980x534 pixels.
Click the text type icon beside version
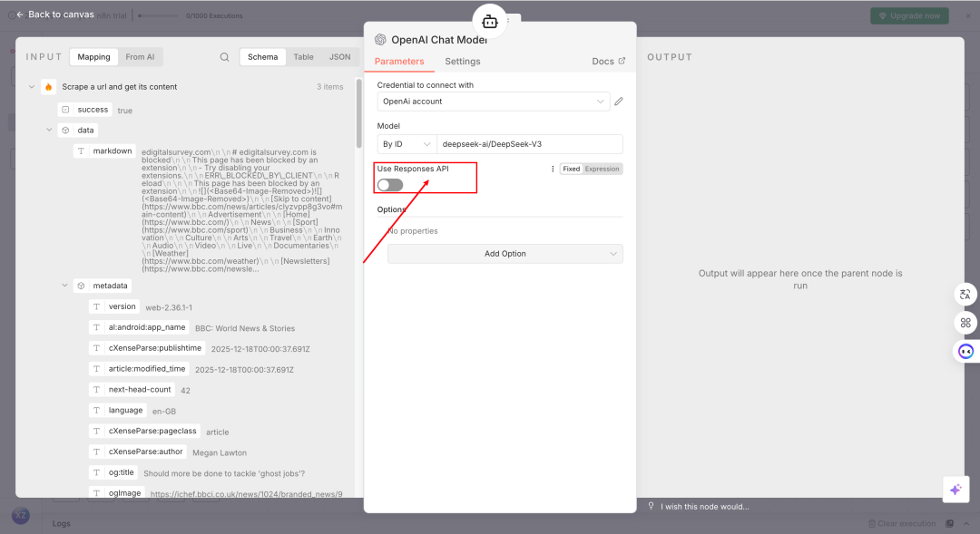(97, 306)
